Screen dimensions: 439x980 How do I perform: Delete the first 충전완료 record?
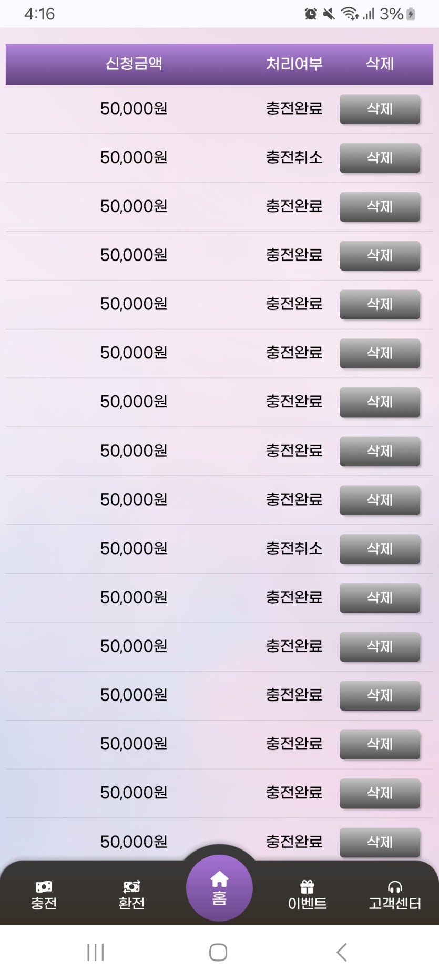380,109
